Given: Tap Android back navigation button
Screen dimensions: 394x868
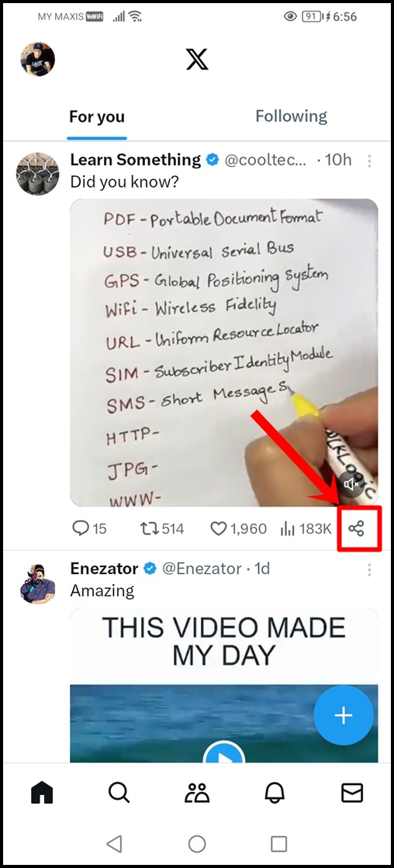Looking at the screenshot, I should 114,844.
